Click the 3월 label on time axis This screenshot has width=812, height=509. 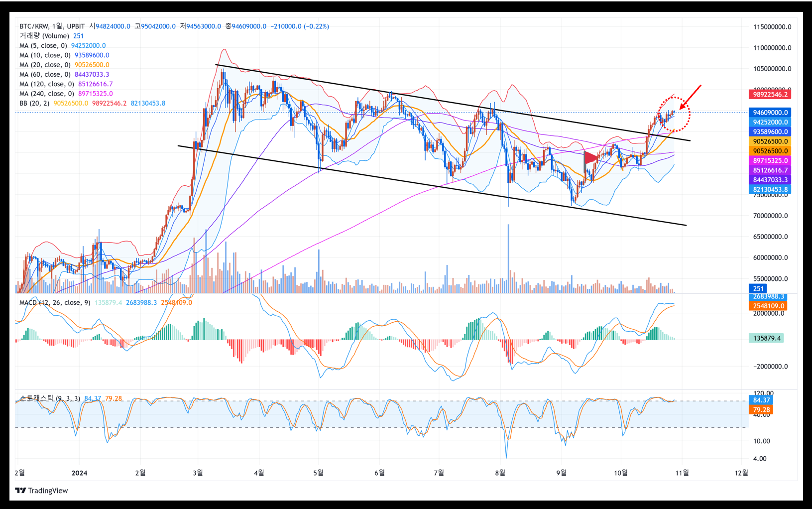click(198, 473)
